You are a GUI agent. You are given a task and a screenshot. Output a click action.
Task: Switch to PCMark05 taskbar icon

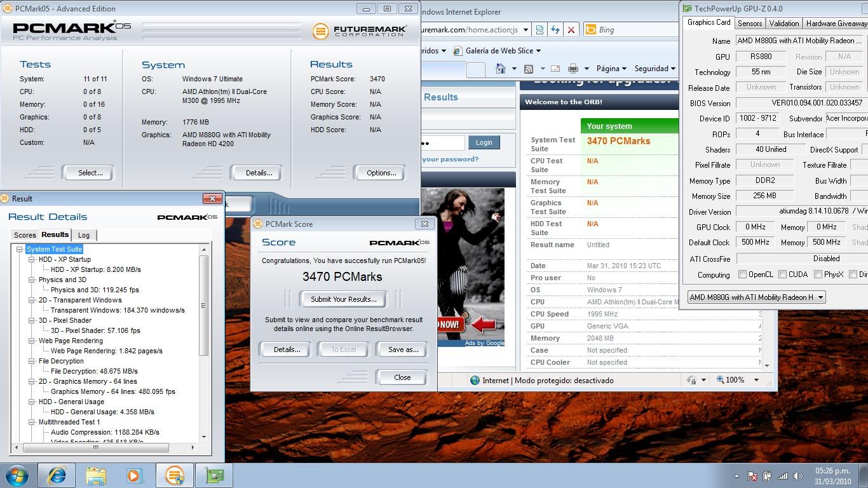tap(175, 475)
